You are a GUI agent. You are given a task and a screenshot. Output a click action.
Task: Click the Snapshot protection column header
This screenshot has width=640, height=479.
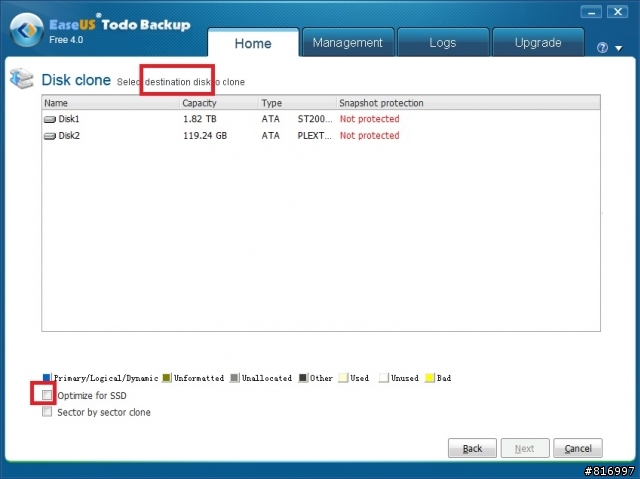pos(468,103)
